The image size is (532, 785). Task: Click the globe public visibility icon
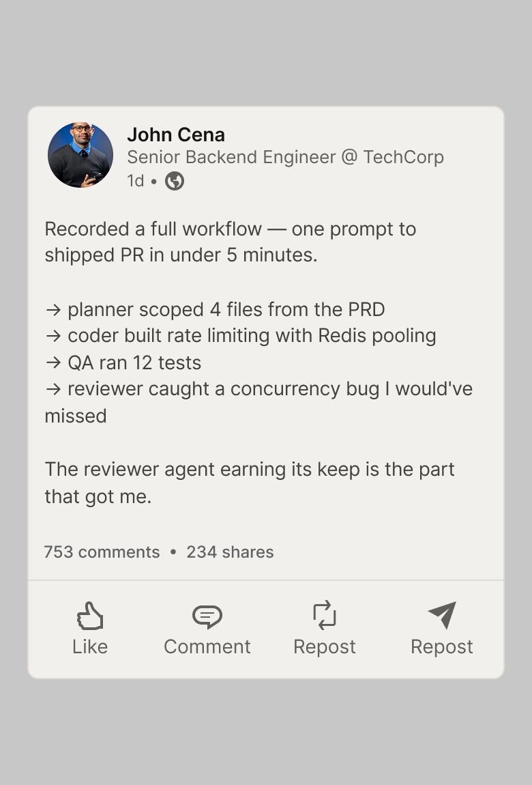(x=175, y=181)
